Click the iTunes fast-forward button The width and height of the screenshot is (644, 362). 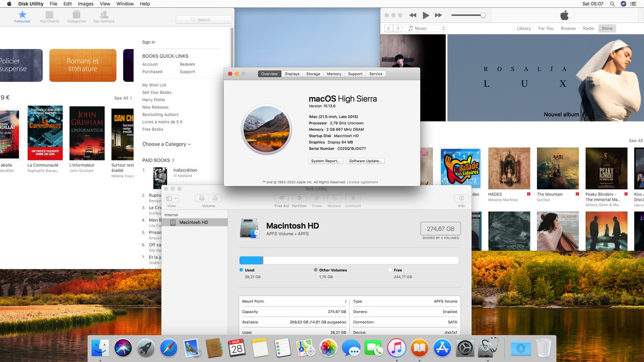point(438,15)
